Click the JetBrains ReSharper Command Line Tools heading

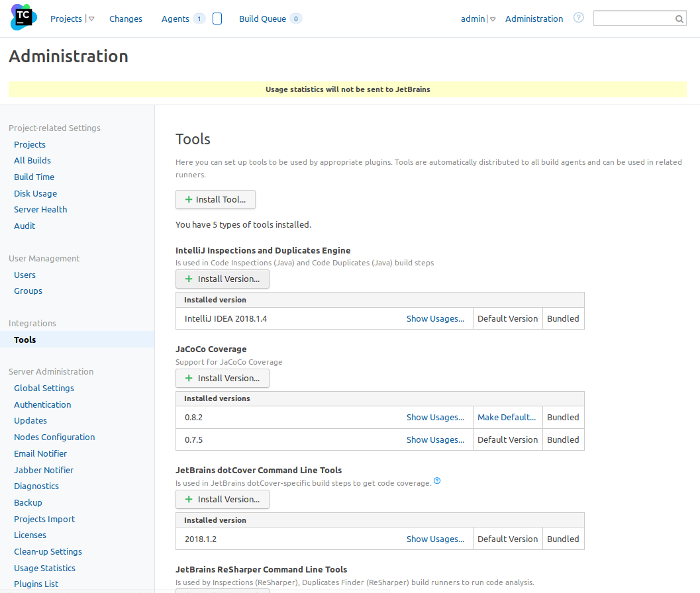coord(261,569)
